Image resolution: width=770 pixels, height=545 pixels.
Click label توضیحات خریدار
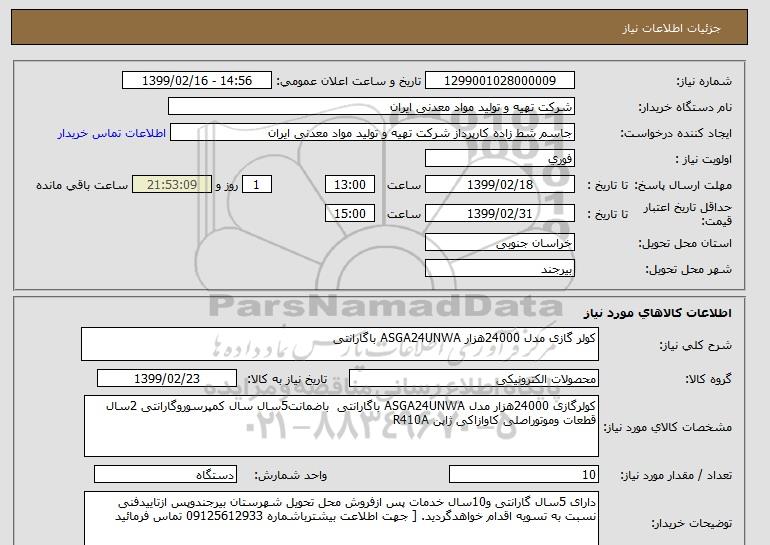(691, 524)
